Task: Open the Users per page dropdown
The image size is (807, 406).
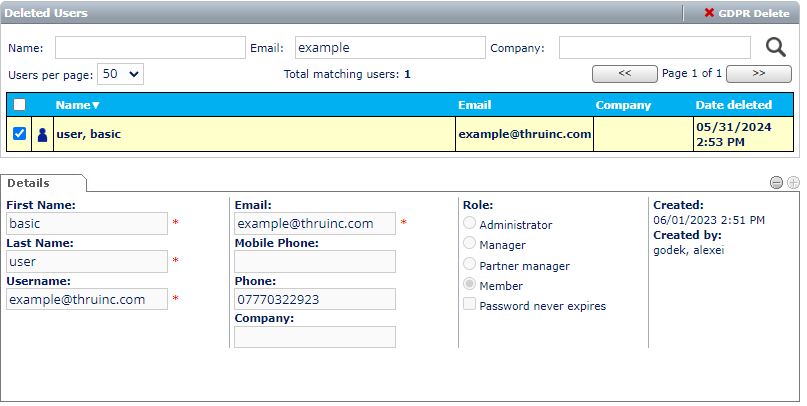Action: point(122,74)
